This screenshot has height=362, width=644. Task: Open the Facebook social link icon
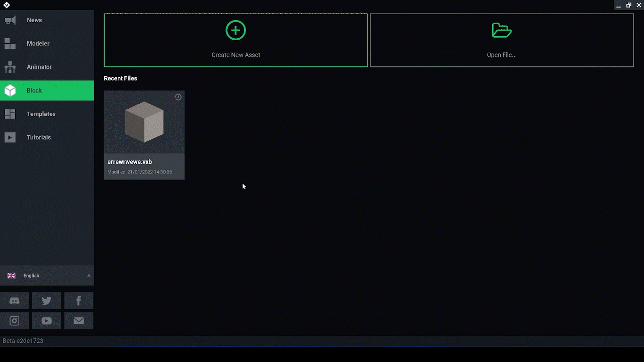tap(78, 301)
